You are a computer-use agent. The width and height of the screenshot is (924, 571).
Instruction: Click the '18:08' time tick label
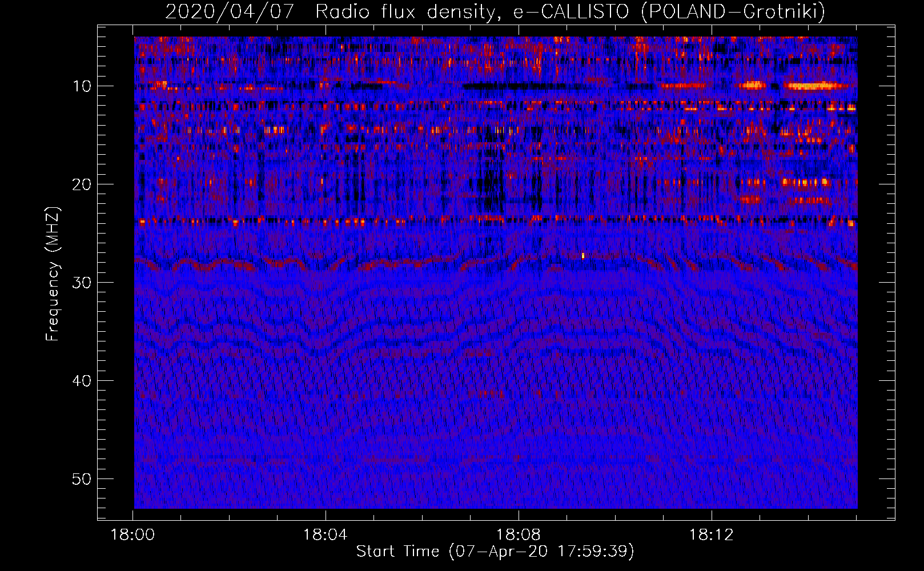point(518,535)
